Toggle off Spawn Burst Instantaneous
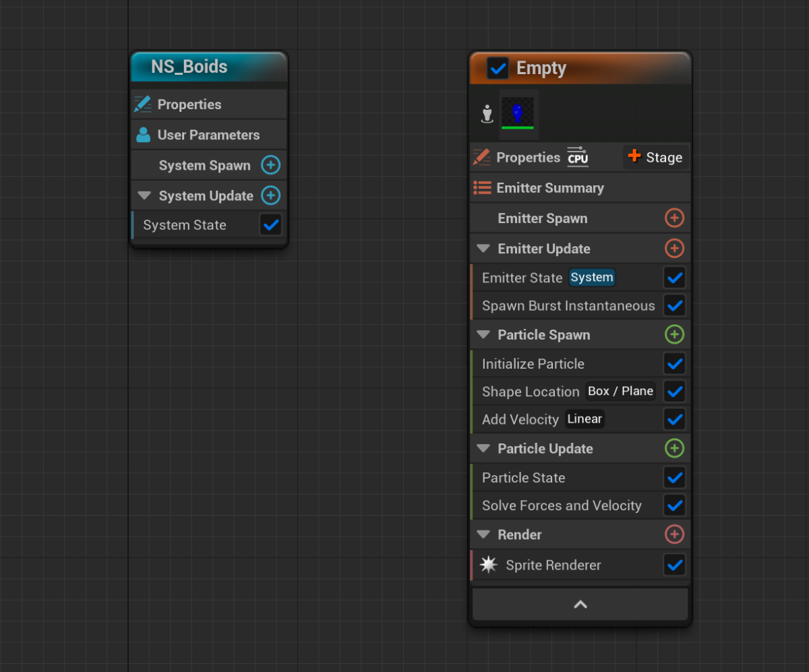 click(x=674, y=305)
